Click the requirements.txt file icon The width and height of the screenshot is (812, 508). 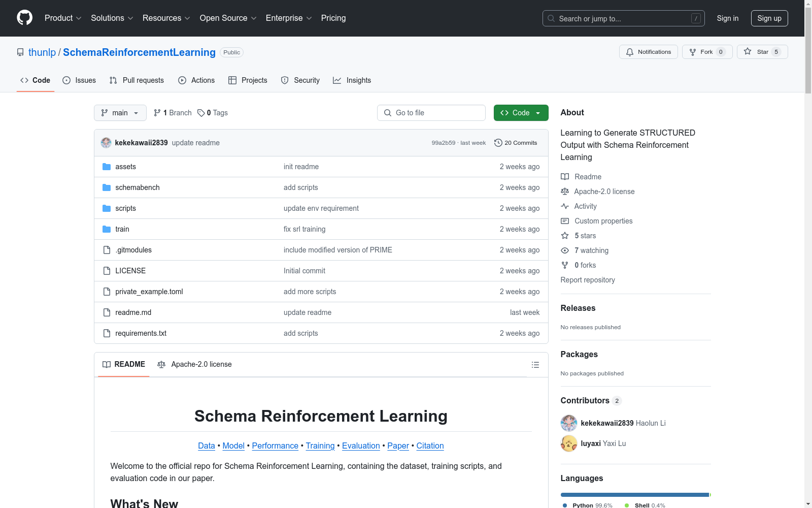point(107,333)
